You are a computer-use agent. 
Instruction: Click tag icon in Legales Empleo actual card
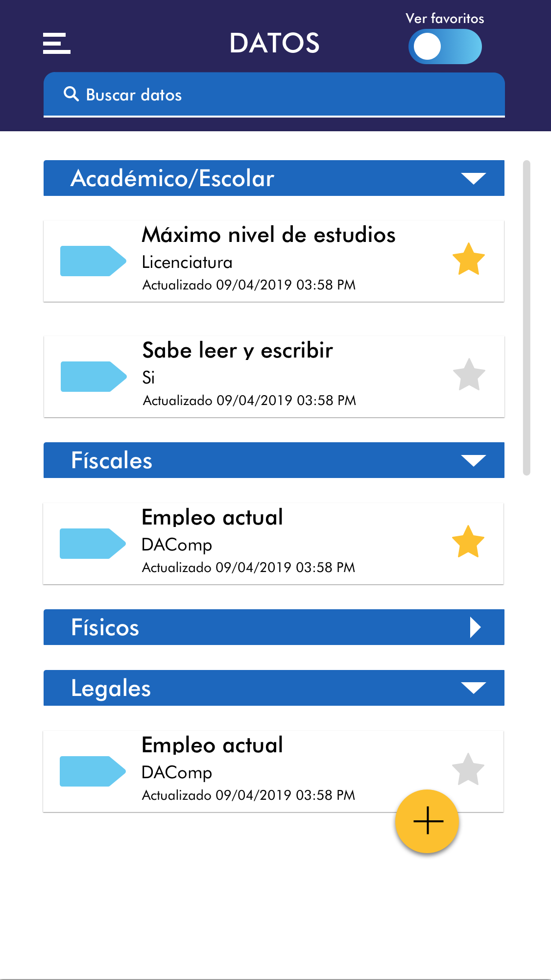point(92,771)
